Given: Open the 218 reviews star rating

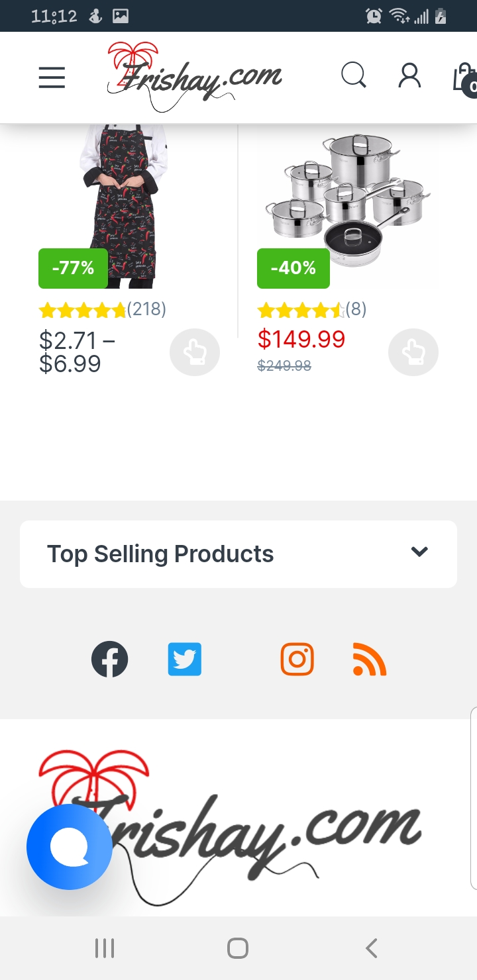Looking at the screenshot, I should tap(103, 309).
